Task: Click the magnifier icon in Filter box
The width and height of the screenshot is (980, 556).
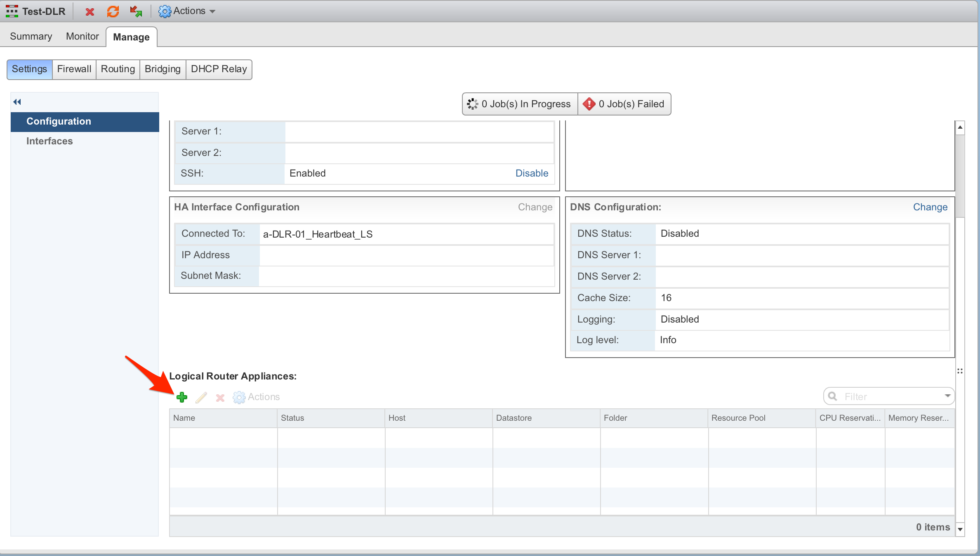Action: (x=833, y=396)
